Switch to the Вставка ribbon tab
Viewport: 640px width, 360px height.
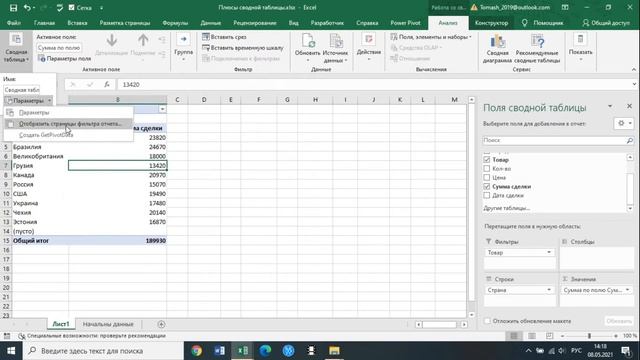point(77,23)
